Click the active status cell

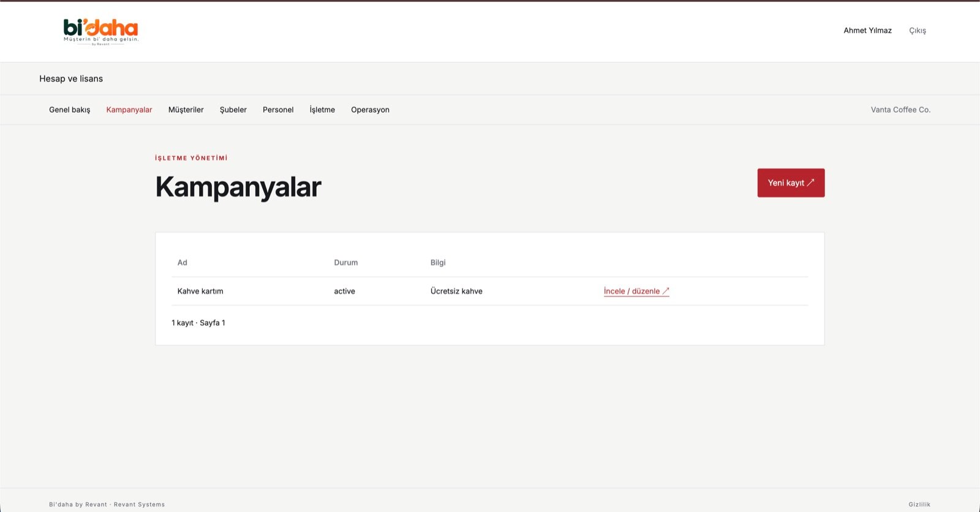point(344,291)
